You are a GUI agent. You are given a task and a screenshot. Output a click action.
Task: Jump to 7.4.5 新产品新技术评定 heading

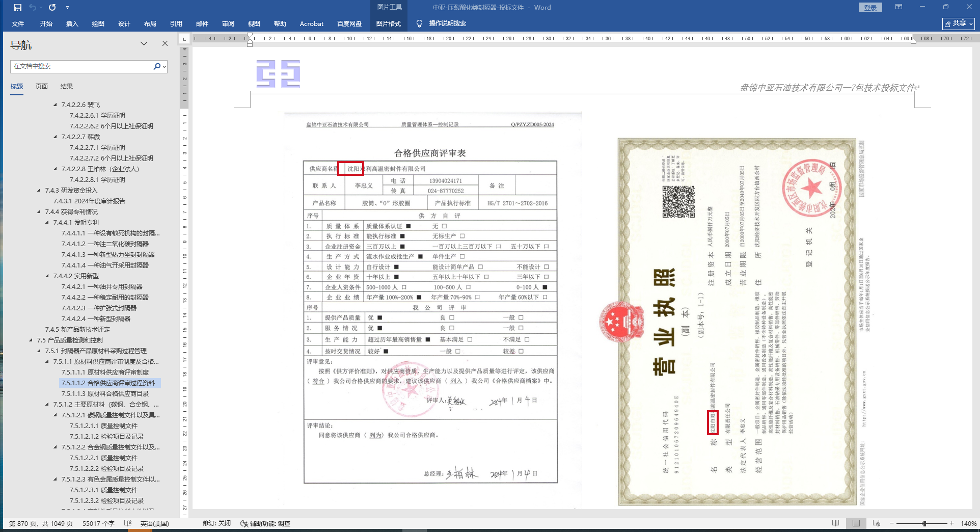[77, 330]
